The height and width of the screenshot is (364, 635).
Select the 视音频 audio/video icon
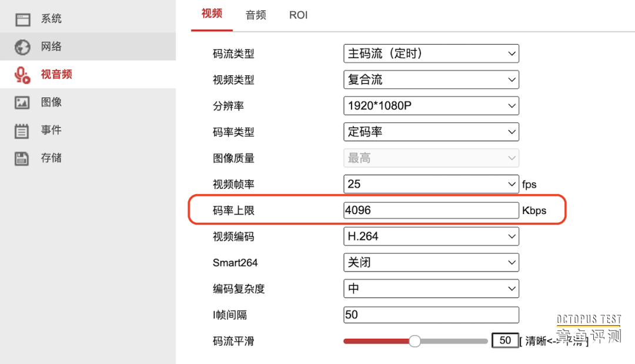click(22, 74)
